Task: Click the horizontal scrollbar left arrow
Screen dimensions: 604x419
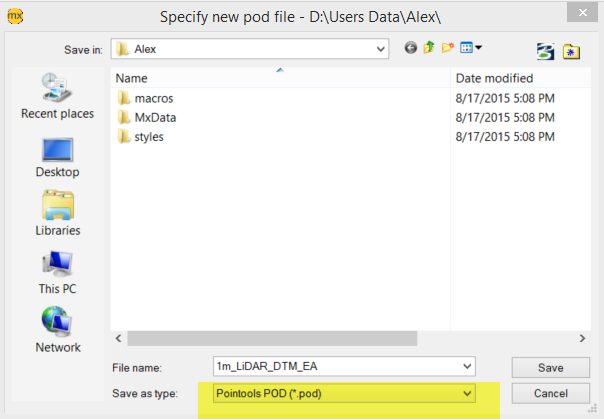Action: pyautogui.click(x=119, y=339)
